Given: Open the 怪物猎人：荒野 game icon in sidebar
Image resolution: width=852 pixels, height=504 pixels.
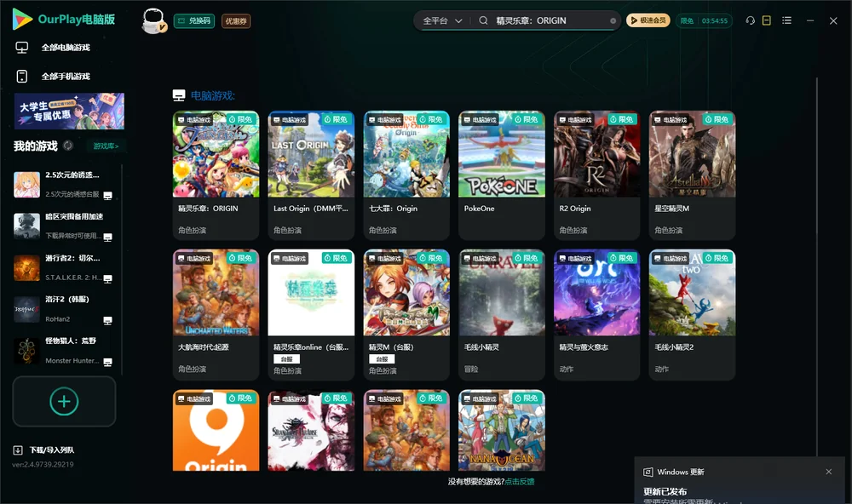Looking at the screenshot, I should [26, 351].
